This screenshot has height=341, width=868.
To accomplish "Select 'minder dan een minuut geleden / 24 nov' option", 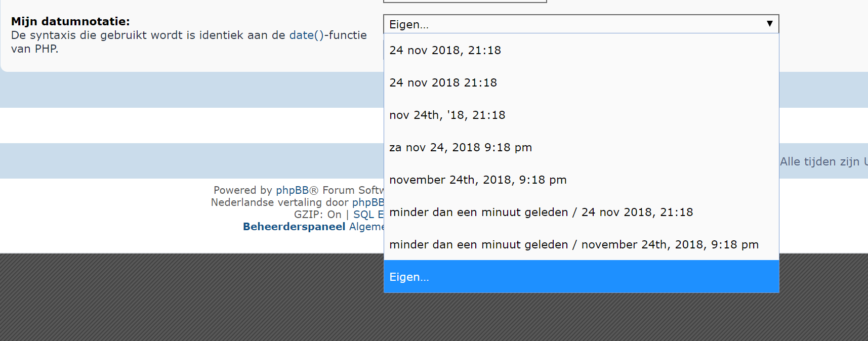I will coord(541,212).
